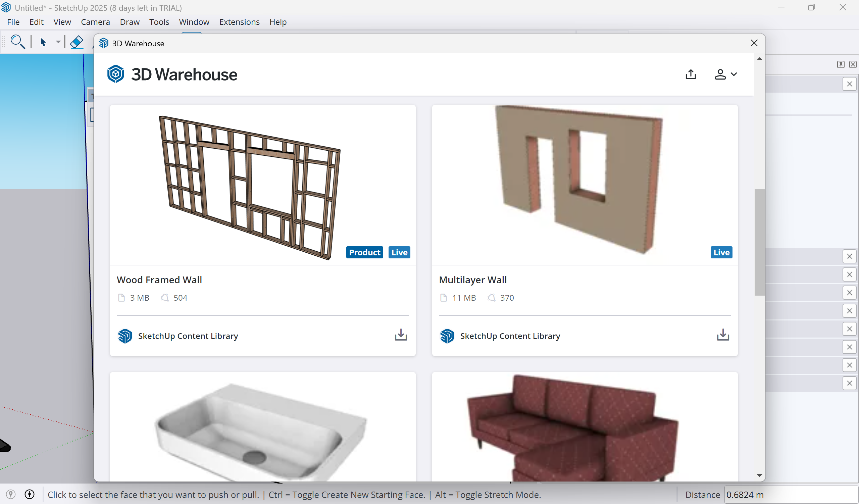Open the View menu
This screenshot has height=504, width=859.
point(62,22)
